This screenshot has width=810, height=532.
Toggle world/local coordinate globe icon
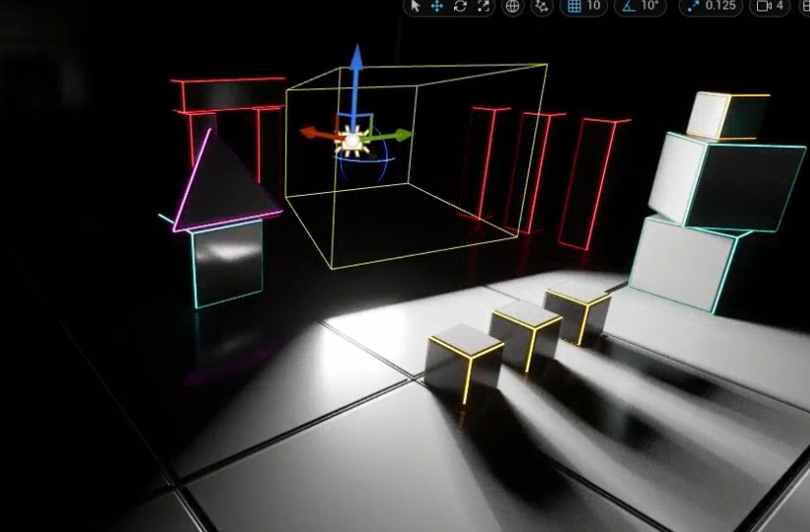click(512, 6)
